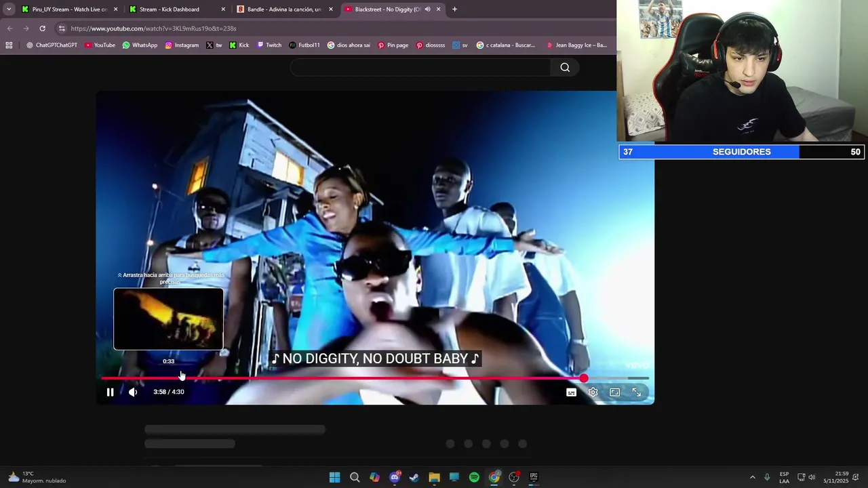
Task: Open OBS Studio from the taskbar
Action: pyautogui.click(x=514, y=477)
